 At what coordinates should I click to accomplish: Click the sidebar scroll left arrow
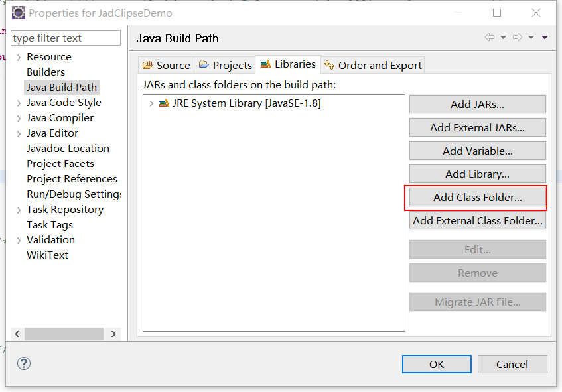coord(17,334)
